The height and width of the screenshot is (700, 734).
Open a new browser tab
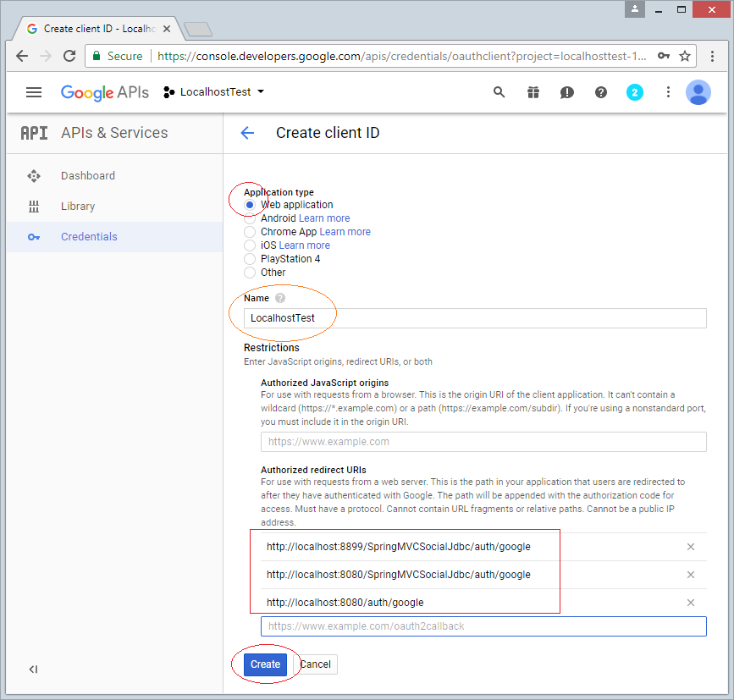pyautogui.click(x=198, y=30)
